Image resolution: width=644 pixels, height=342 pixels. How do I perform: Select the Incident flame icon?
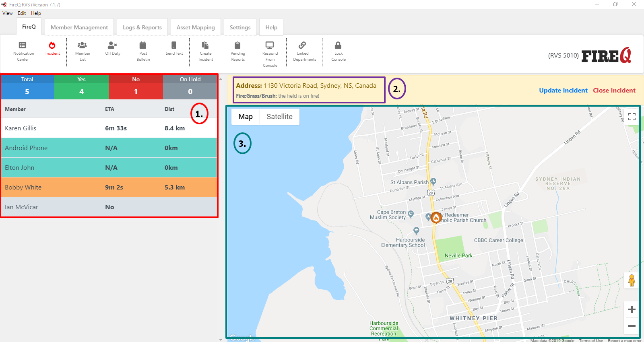pos(52,45)
